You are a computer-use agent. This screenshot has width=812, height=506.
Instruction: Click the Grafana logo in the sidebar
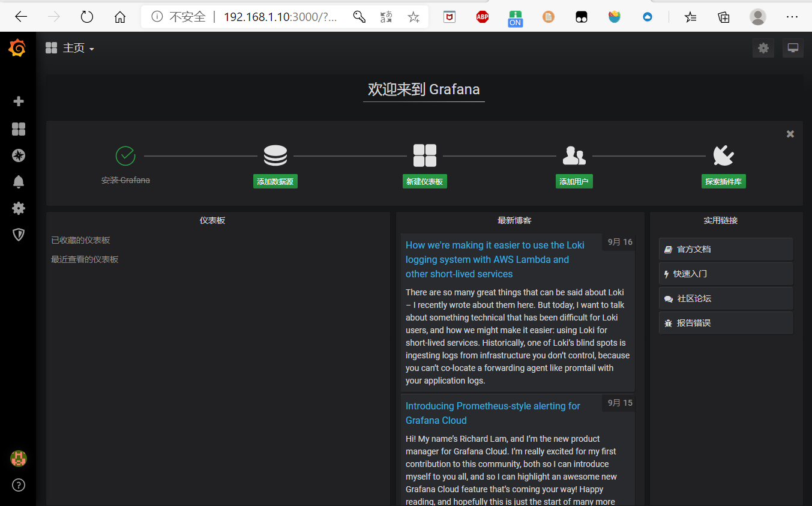(17, 48)
